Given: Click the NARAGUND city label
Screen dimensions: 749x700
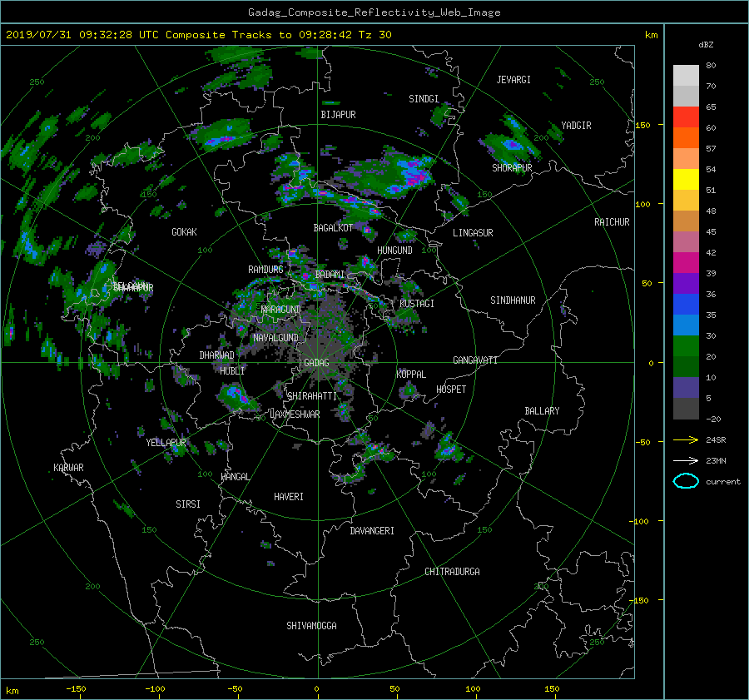Looking at the screenshot, I should coord(281,310).
